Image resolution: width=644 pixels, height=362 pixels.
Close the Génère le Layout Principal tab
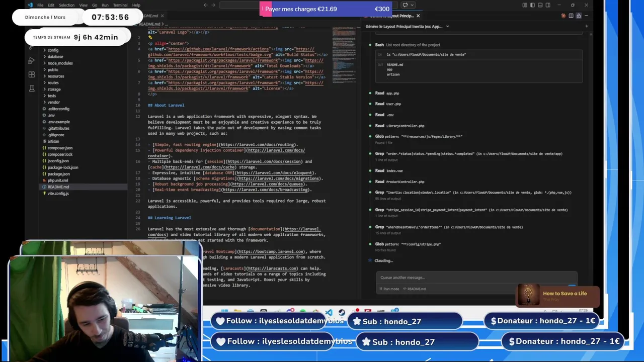pyautogui.click(x=418, y=16)
